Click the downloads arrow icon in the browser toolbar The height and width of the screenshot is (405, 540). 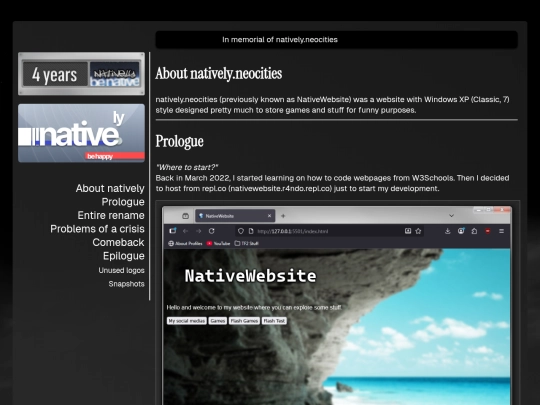tap(447, 231)
